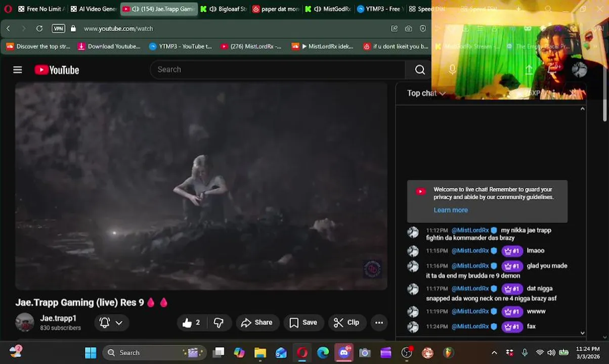Open the YouTube hamburger guide menu
Viewport: 609px width, 364px height.
[x=18, y=70]
